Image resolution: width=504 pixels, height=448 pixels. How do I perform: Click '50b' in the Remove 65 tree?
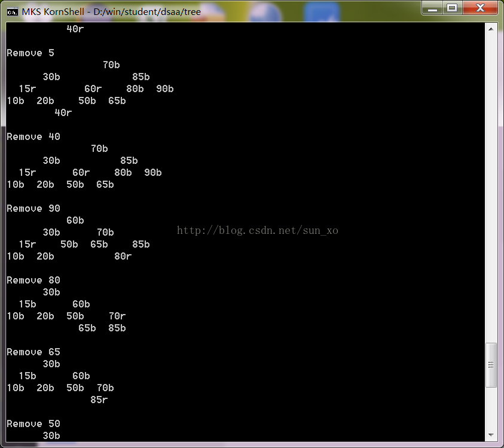(x=75, y=388)
